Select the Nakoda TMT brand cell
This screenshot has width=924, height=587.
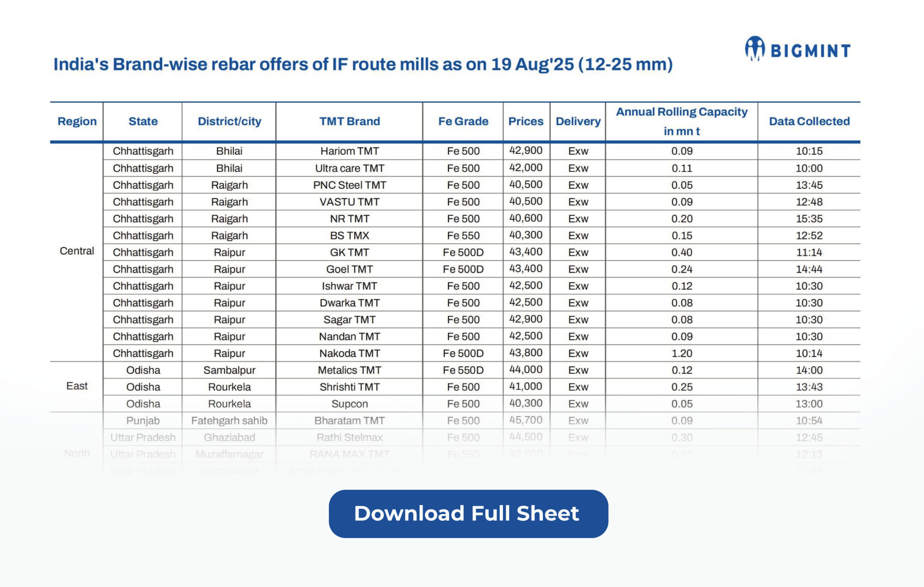click(x=349, y=353)
